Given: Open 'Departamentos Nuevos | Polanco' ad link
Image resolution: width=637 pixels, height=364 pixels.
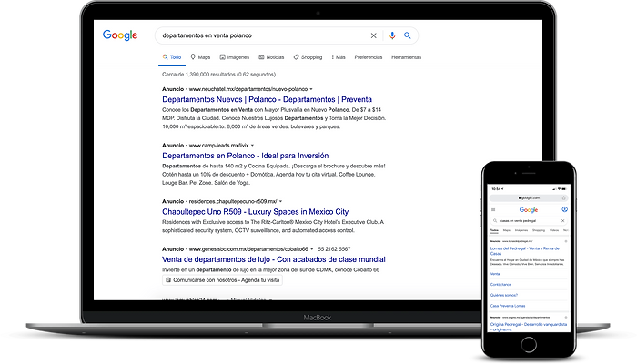Looking at the screenshot, I should point(267,99).
